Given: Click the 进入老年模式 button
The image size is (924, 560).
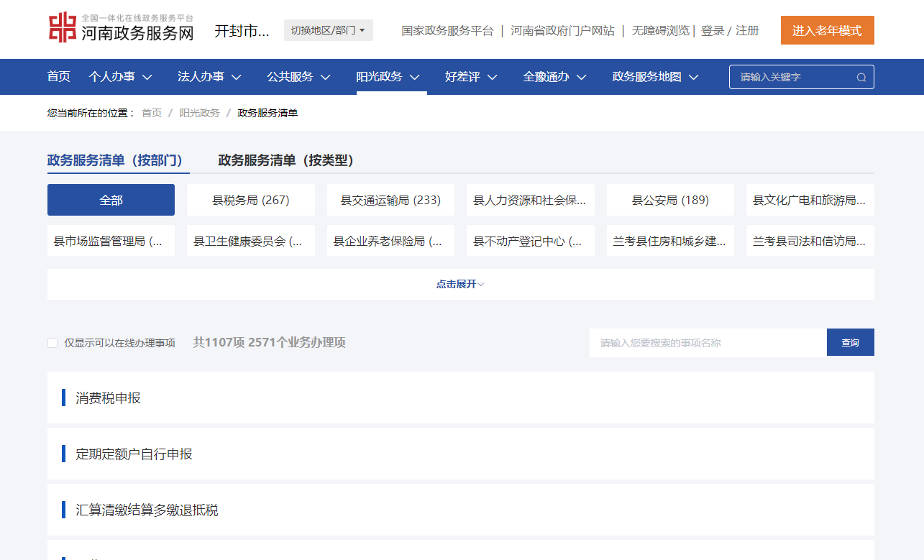Looking at the screenshot, I should 827,30.
